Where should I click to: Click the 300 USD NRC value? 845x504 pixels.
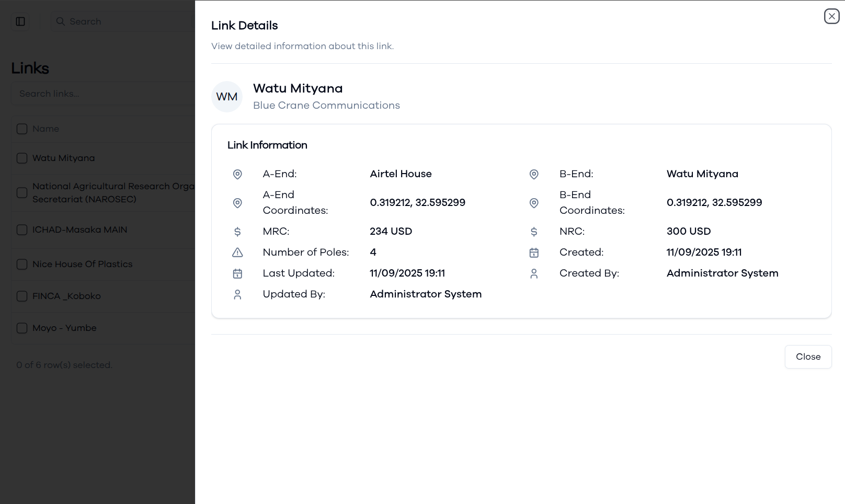[688, 232]
